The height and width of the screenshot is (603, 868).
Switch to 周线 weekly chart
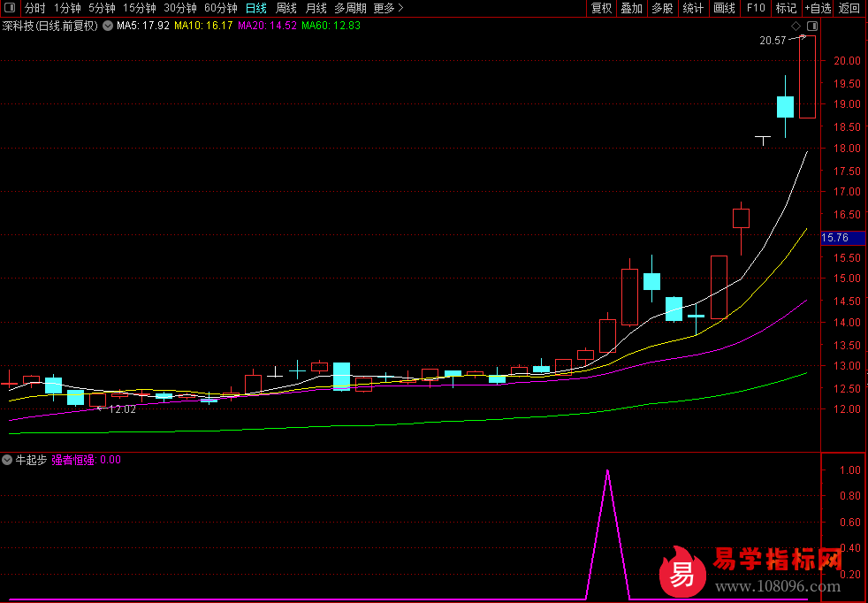(x=286, y=8)
